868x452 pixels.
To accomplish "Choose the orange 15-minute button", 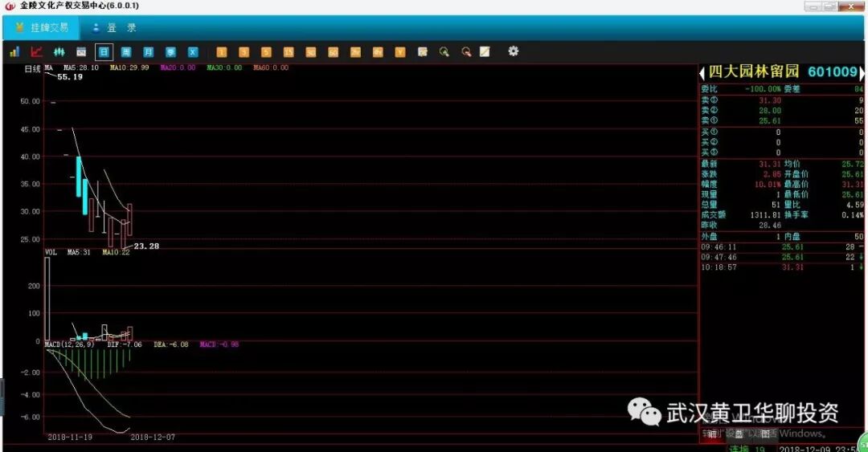I will [x=289, y=52].
